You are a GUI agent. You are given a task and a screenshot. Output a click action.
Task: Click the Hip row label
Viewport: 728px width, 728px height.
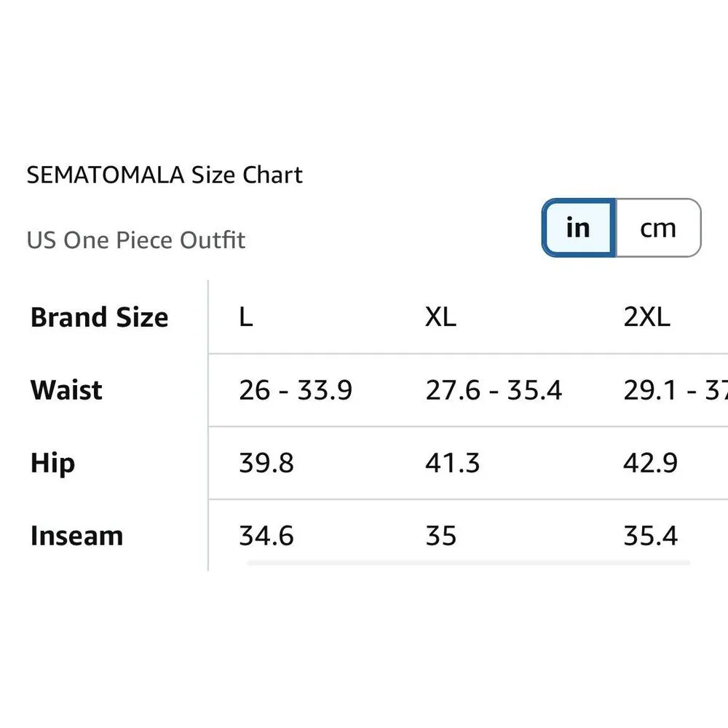tap(52, 463)
